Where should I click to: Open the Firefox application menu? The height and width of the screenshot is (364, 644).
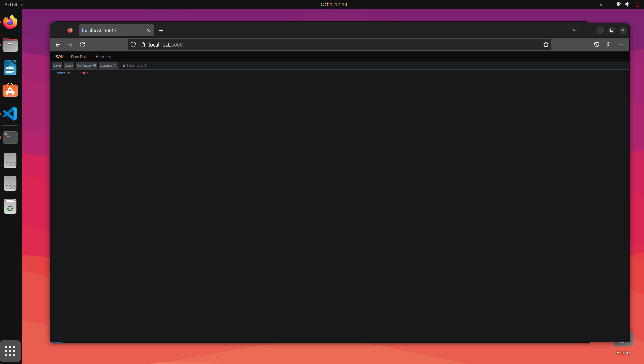621,44
